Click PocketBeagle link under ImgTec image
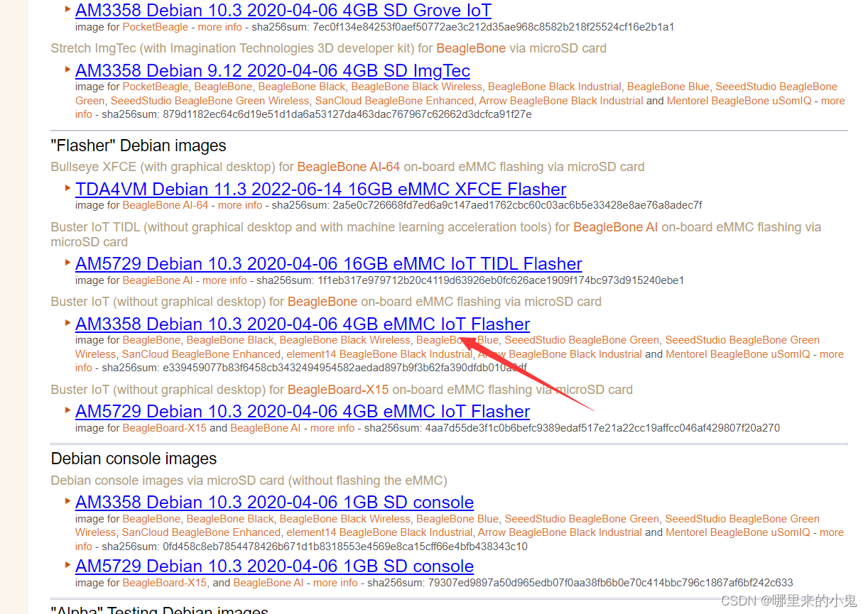The width and height of the screenshot is (868, 614). click(x=156, y=87)
